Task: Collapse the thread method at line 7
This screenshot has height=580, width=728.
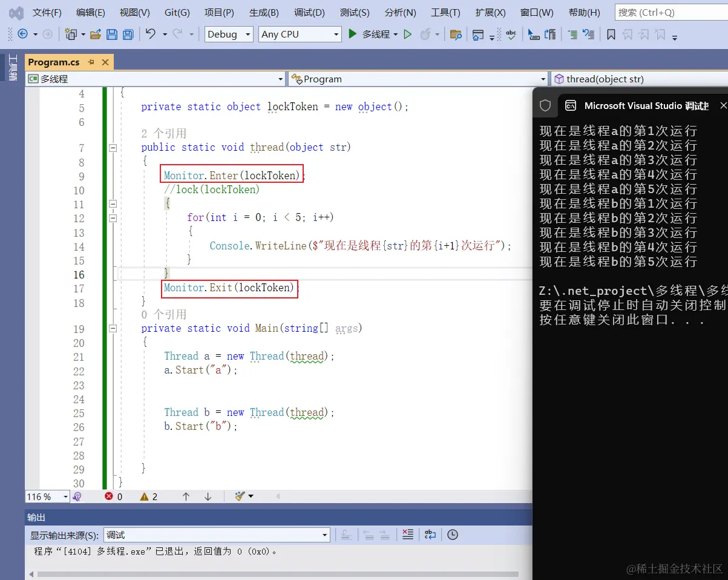Action: click(x=113, y=148)
